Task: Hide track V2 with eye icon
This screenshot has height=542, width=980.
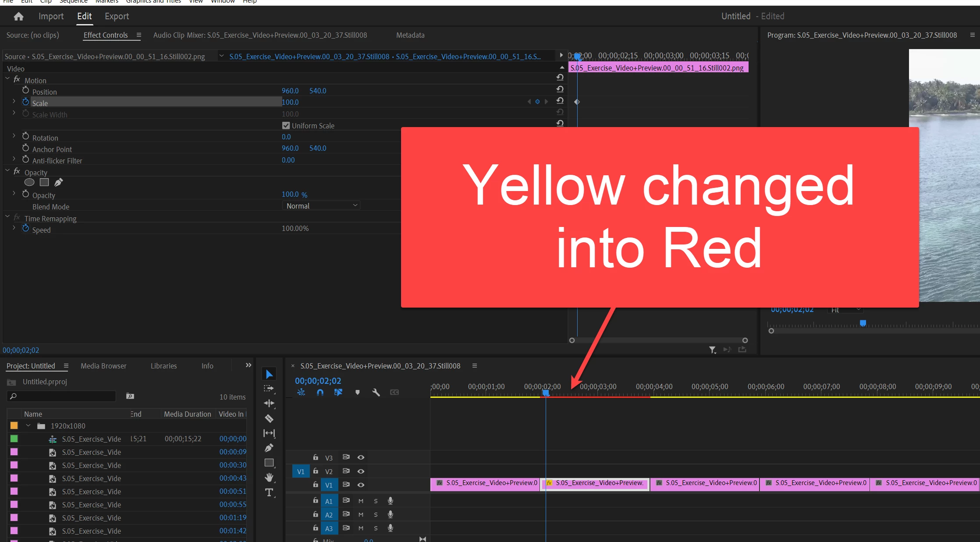Action: [361, 471]
